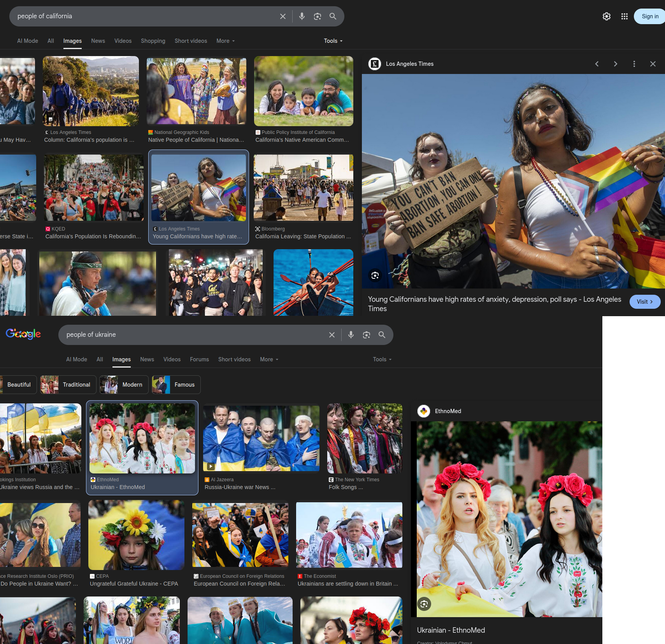Viewport: 665px width, 644px height.
Task: Filter Ukraine images by Modern
Action: pos(124,385)
